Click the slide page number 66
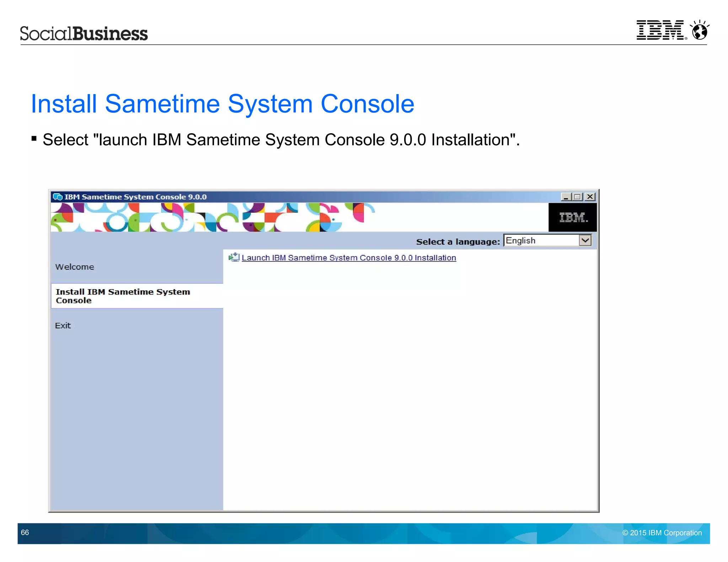 [25, 532]
